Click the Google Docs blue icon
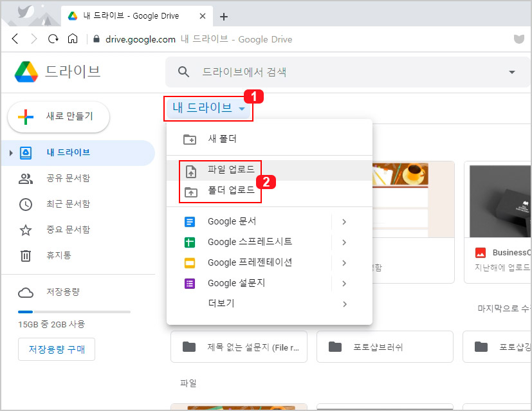The height and width of the screenshot is (411, 532). click(x=190, y=222)
